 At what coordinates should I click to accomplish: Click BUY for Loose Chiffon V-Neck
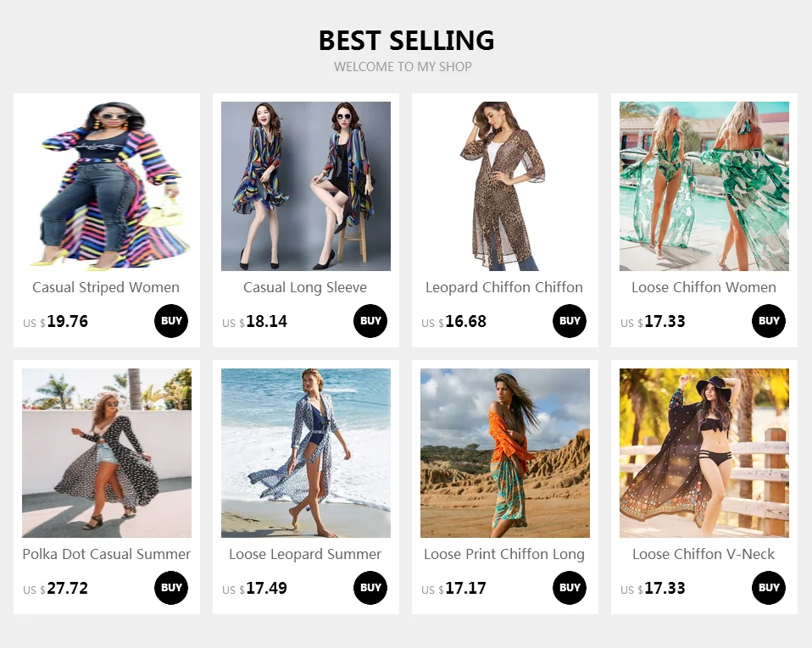pos(769,588)
